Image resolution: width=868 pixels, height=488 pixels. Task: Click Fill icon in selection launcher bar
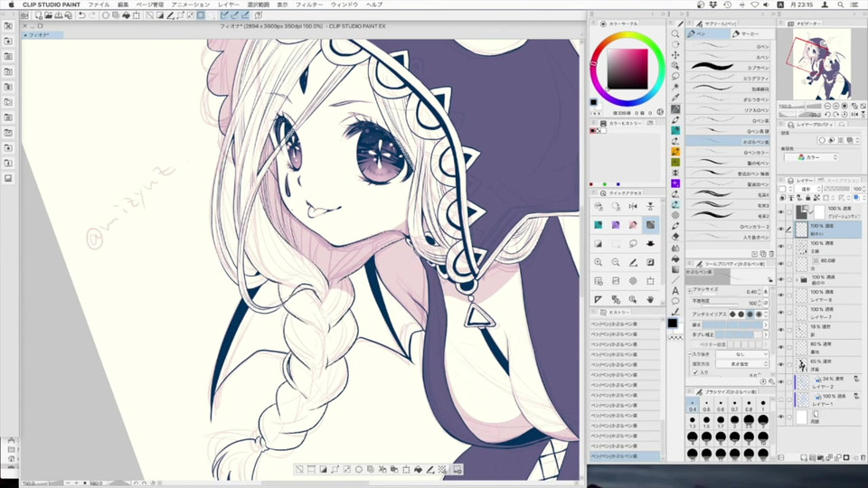pos(418,469)
